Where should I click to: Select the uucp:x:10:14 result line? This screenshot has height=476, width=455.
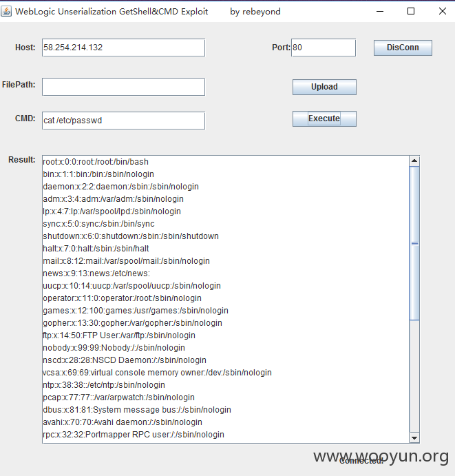pos(131,286)
